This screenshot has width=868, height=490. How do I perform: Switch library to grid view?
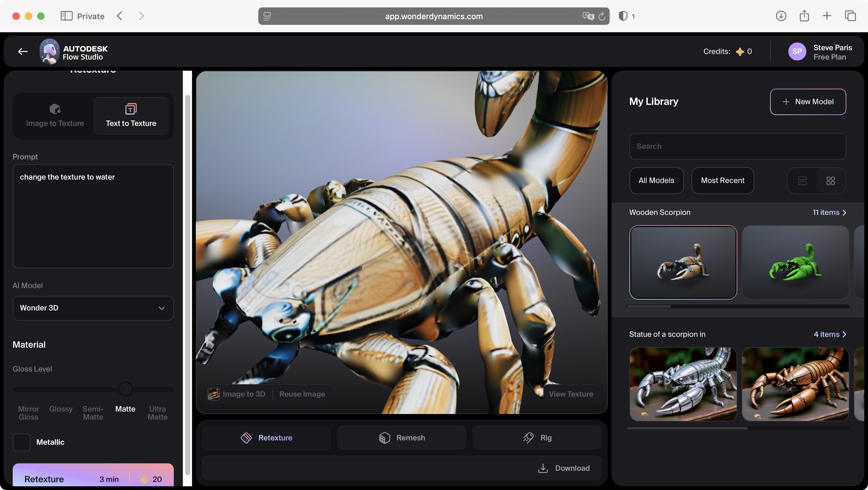pyautogui.click(x=831, y=181)
